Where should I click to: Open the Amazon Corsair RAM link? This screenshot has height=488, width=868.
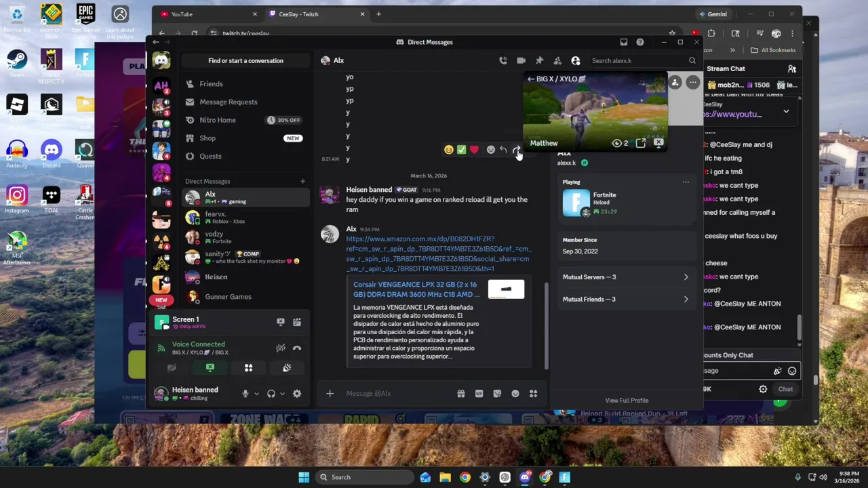pos(438,253)
